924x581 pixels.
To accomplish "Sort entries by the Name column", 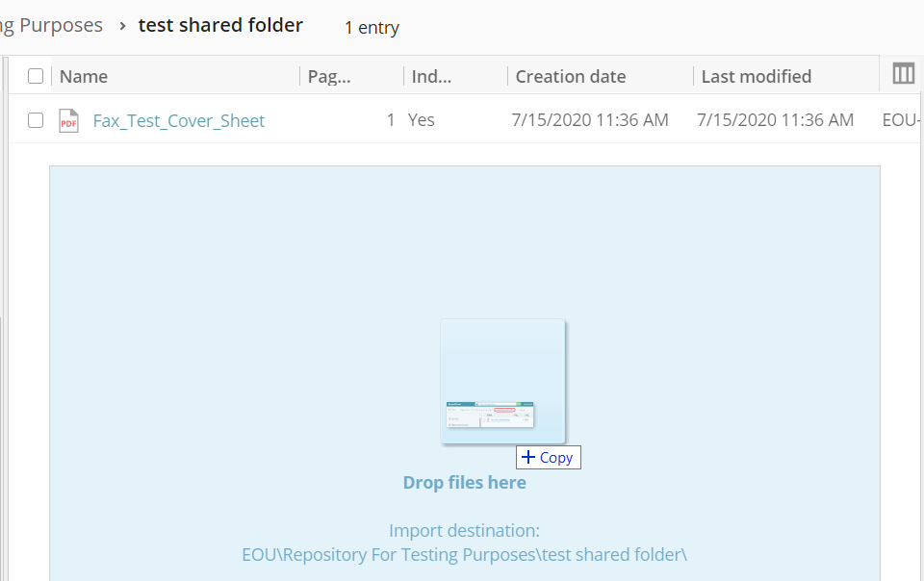I will (x=83, y=75).
